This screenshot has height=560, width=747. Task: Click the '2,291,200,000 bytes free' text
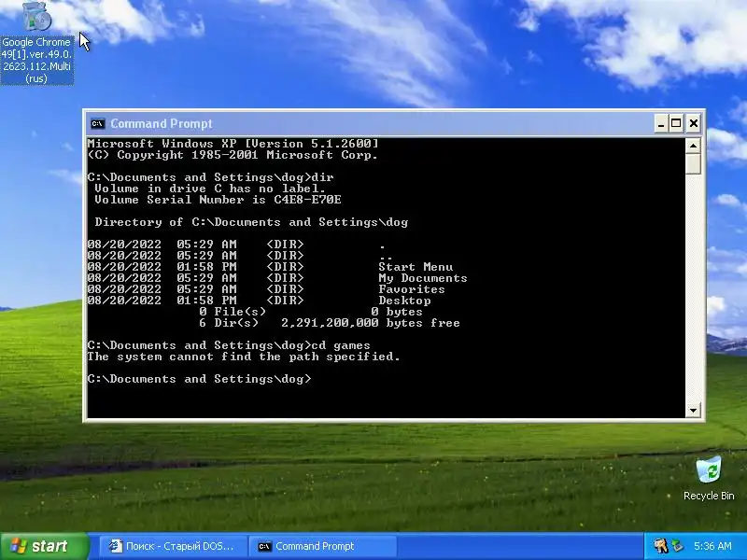(x=370, y=323)
